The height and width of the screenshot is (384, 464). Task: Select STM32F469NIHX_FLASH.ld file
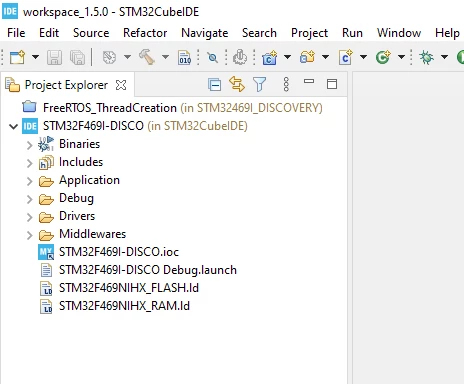129,288
